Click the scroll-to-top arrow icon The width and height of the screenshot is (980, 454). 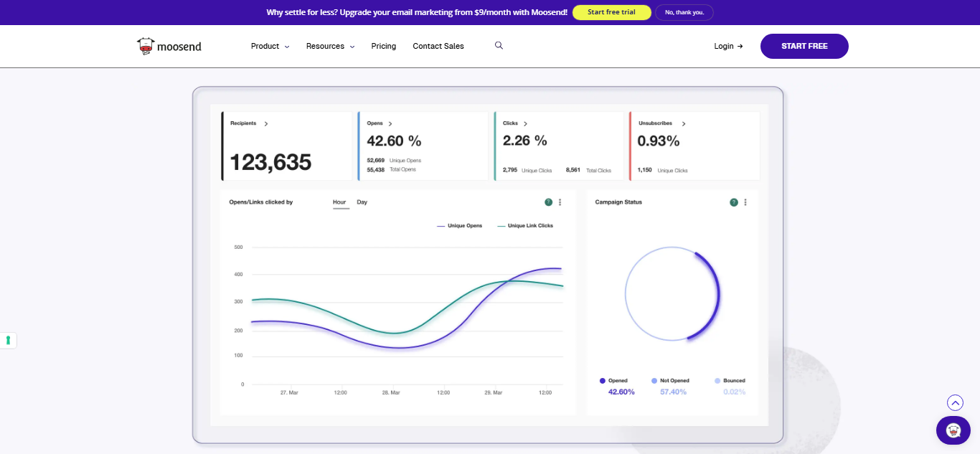pyautogui.click(x=954, y=403)
